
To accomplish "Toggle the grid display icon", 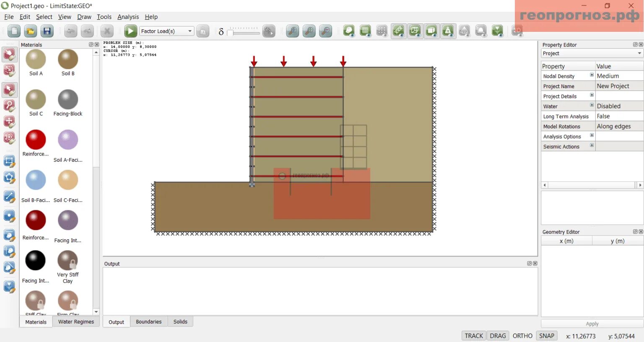I will (x=366, y=31).
